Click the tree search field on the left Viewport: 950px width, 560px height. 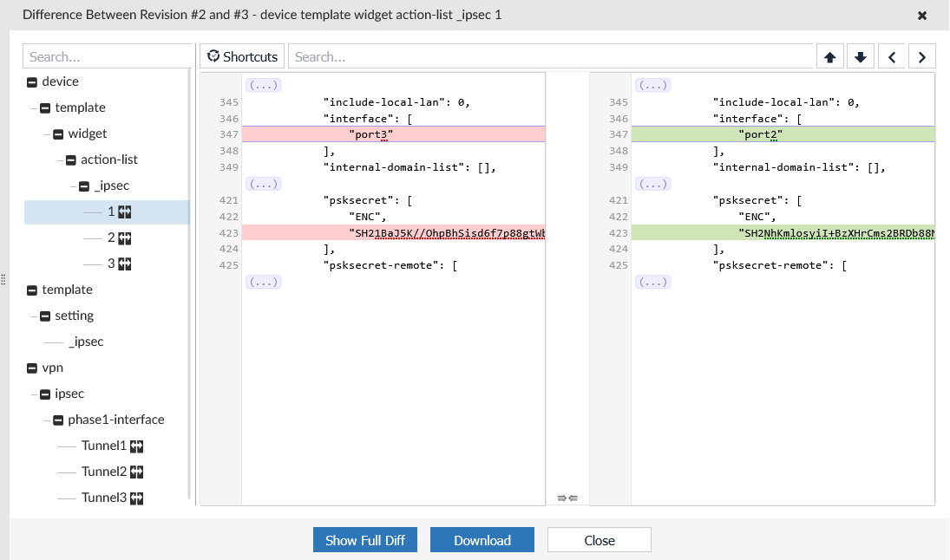(107, 55)
